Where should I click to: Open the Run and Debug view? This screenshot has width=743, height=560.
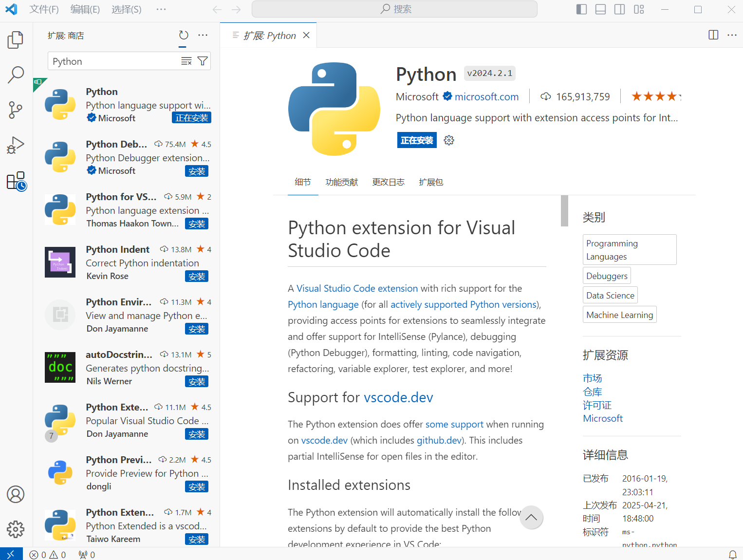16,145
